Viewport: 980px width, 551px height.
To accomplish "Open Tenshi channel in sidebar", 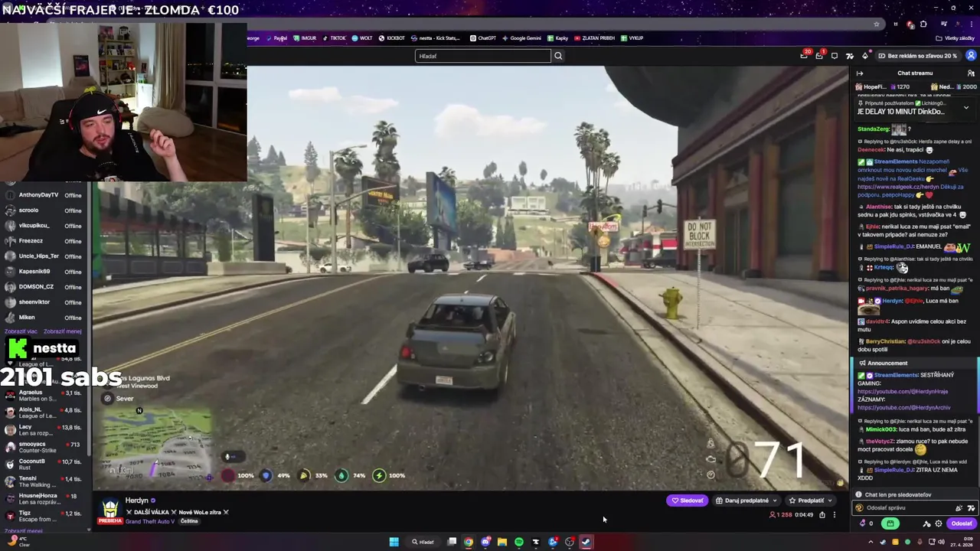I will [x=44, y=482].
